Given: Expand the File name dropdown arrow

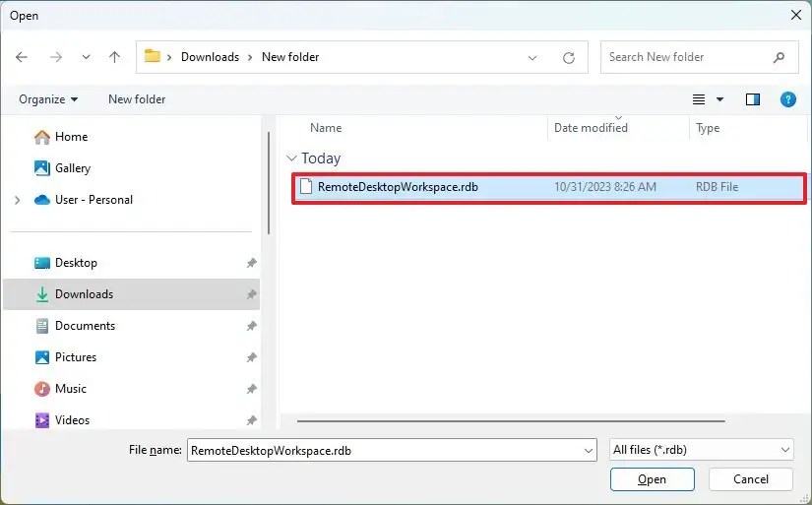Looking at the screenshot, I should pos(589,451).
